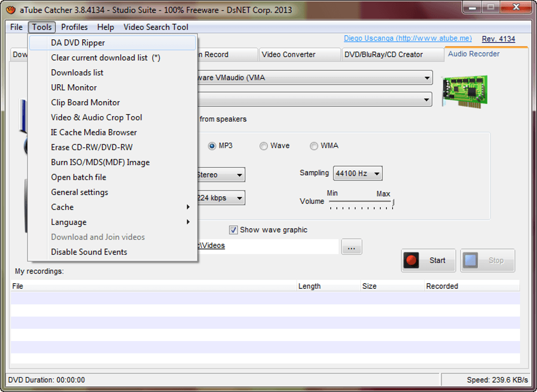This screenshot has width=537, height=392.
Task: Click the browse (...) folder button
Action: coord(351,247)
